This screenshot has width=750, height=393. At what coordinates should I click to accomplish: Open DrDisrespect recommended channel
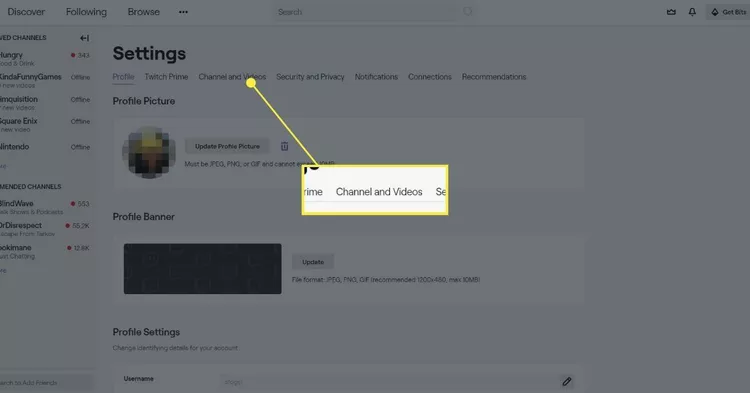(x=45, y=229)
